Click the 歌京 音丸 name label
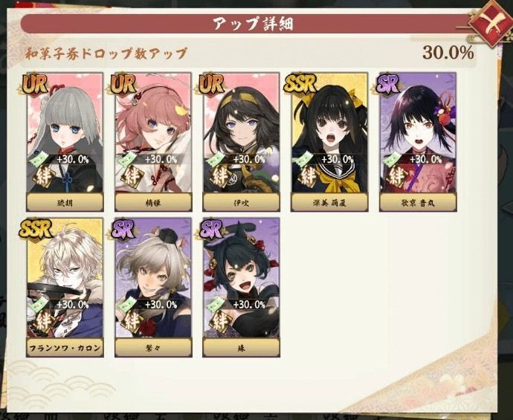 [418, 202]
